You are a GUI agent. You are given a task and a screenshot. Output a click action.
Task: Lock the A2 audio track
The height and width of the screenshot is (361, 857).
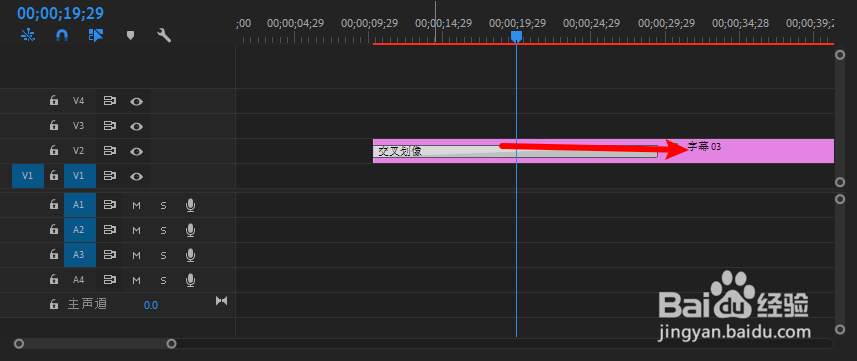pos(54,230)
